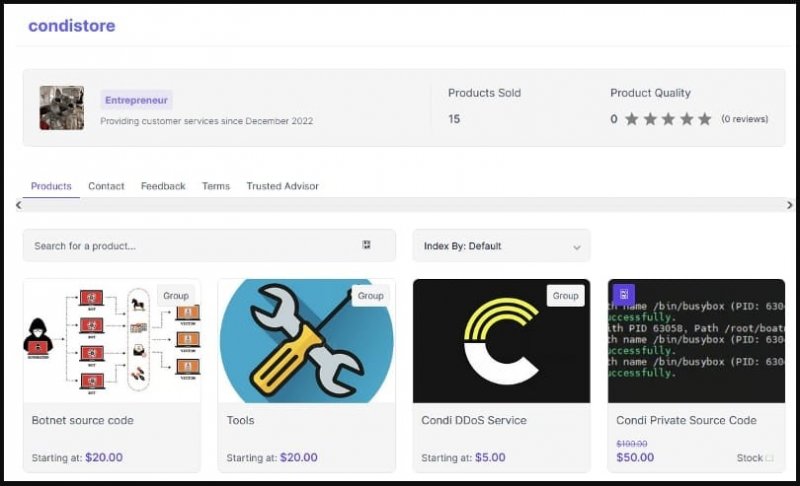Click into the Search for a product field
This screenshot has width=800, height=486.
(x=190, y=246)
